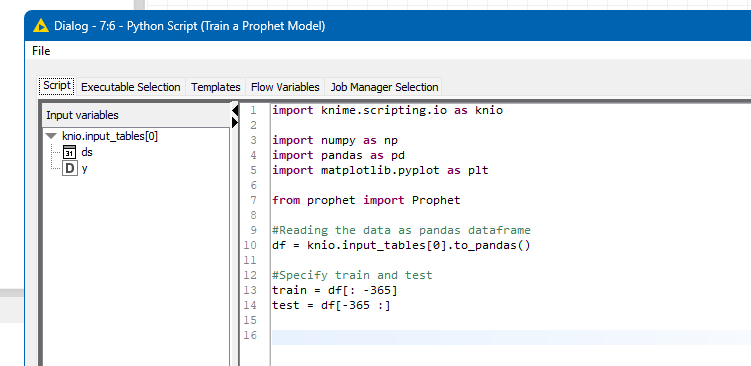The width and height of the screenshot is (751, 366).
Task: Click the dialog title 'Python Script (Train a Prophet Model)'
Action: coord(226,25)
